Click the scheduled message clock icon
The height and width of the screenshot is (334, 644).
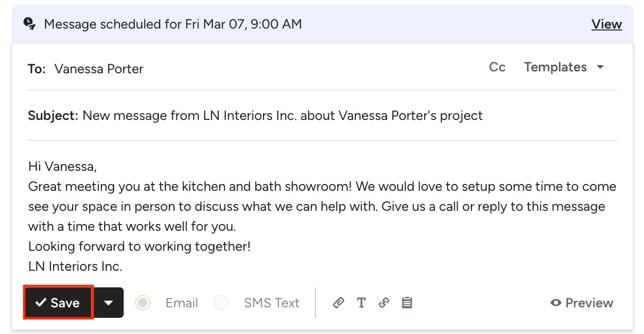(29, 24)
